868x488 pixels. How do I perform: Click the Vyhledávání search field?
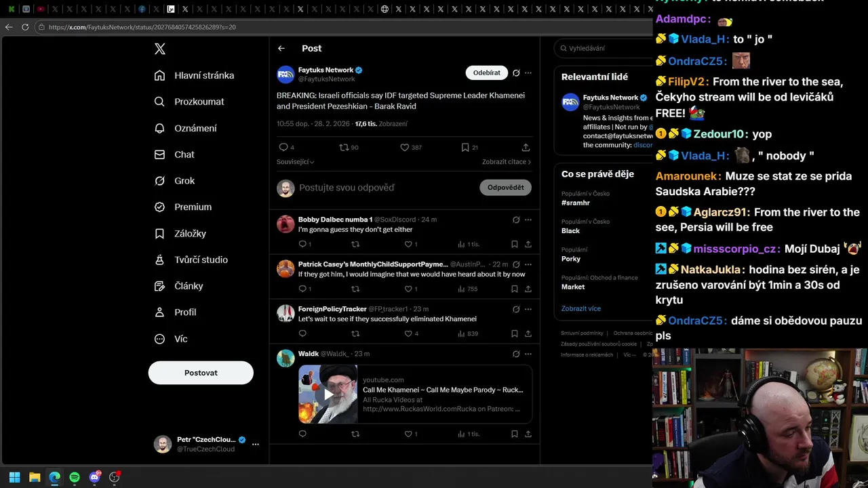coord(603,49)
